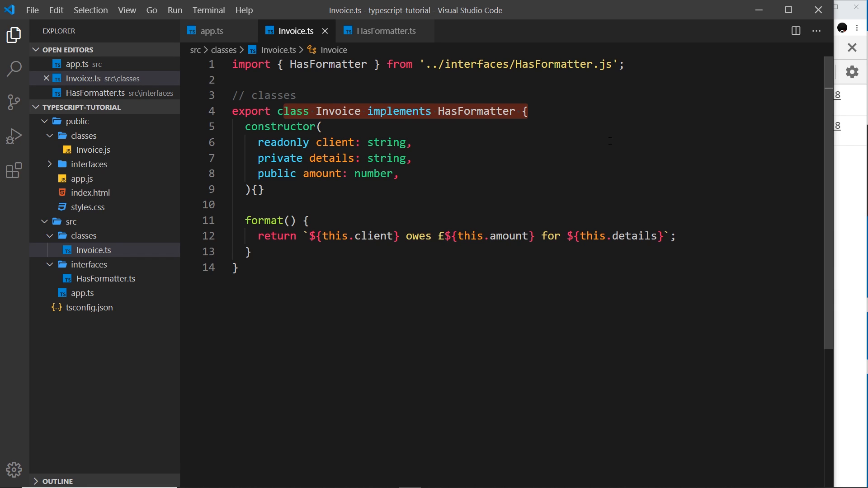Screen dimensions: 868x488
Task: Click the editor vertical scrollbar
Action: coord(828,203)
